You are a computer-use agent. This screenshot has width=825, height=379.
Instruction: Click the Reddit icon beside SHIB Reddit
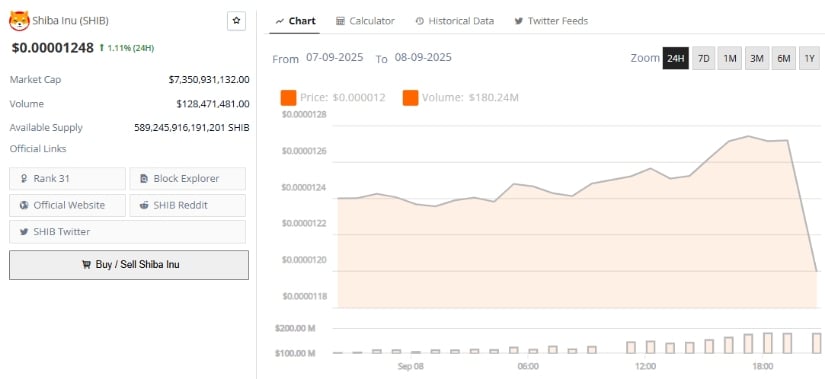click(144, 205)
